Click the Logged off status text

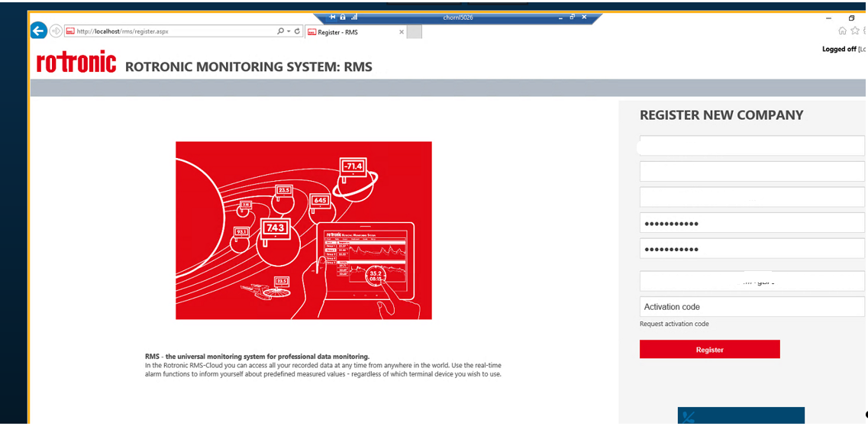[839, 49]
